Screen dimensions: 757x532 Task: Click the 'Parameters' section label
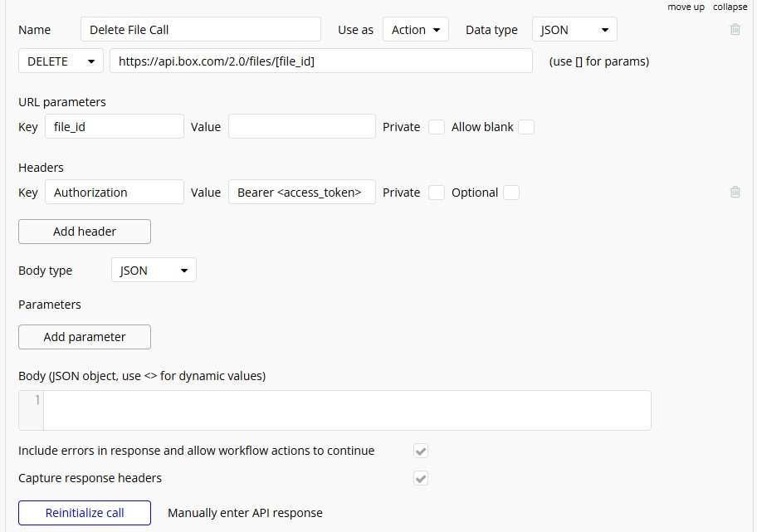coord(50,305)
